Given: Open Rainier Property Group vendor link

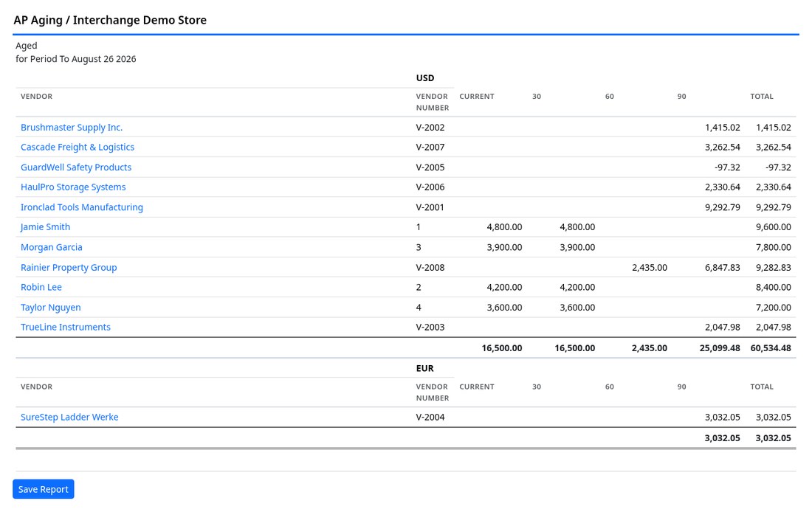Looking at the screenshot, I should (69, 268).
